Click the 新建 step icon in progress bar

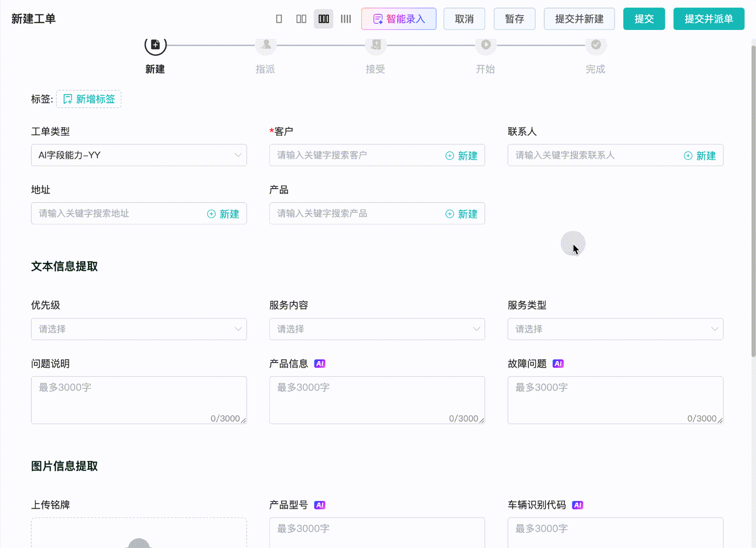point(155,45)
